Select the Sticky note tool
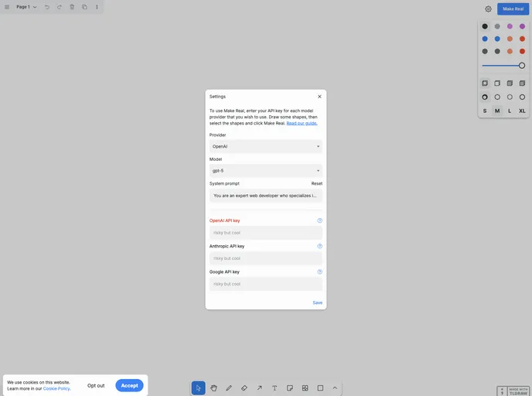This screenshot has height=396, width=532. pos(290,387)
